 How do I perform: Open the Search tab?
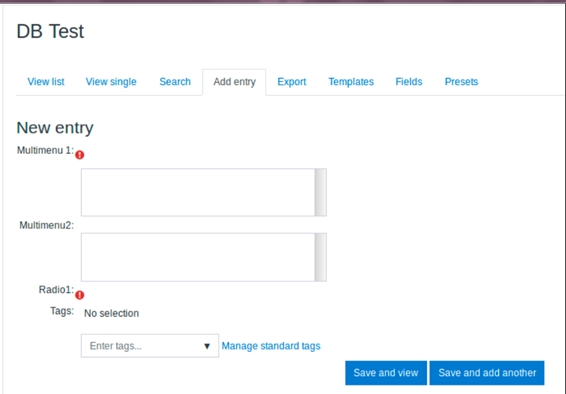(175, 82)
